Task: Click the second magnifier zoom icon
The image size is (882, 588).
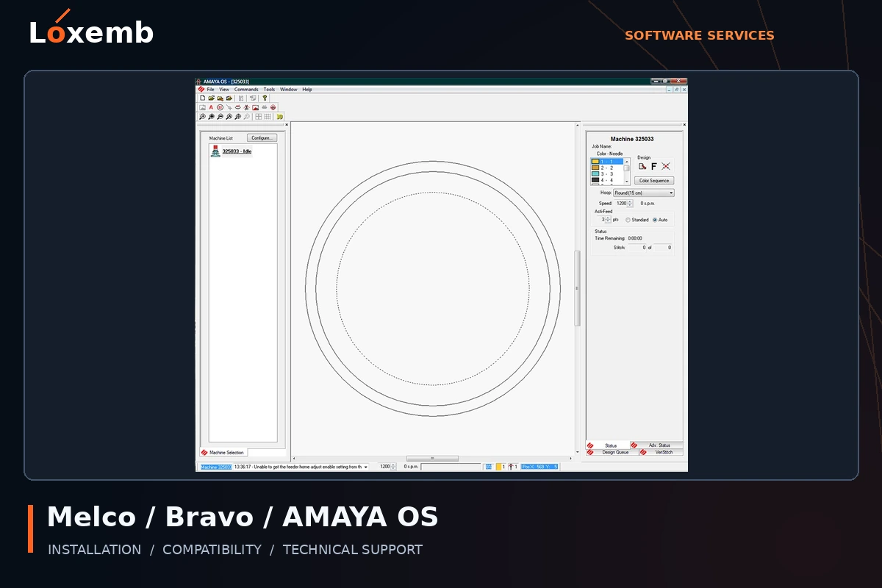Action: point(211,116)
